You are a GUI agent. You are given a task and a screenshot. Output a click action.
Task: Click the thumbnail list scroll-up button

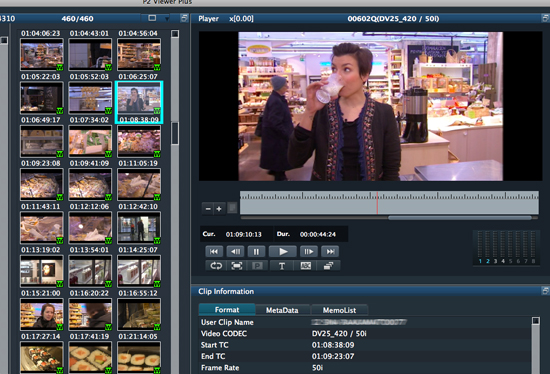point(175,34)
